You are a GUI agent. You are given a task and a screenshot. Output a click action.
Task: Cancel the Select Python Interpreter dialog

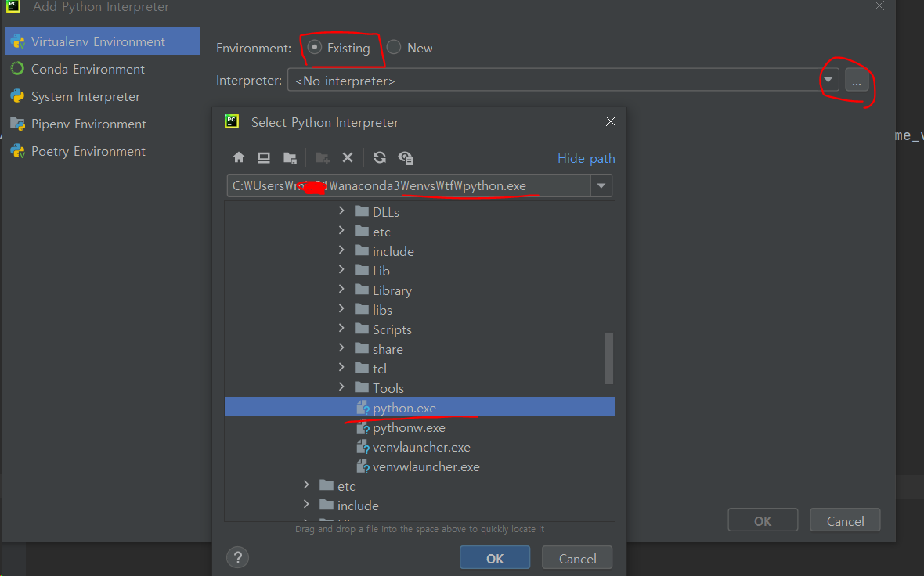point(577,558)
